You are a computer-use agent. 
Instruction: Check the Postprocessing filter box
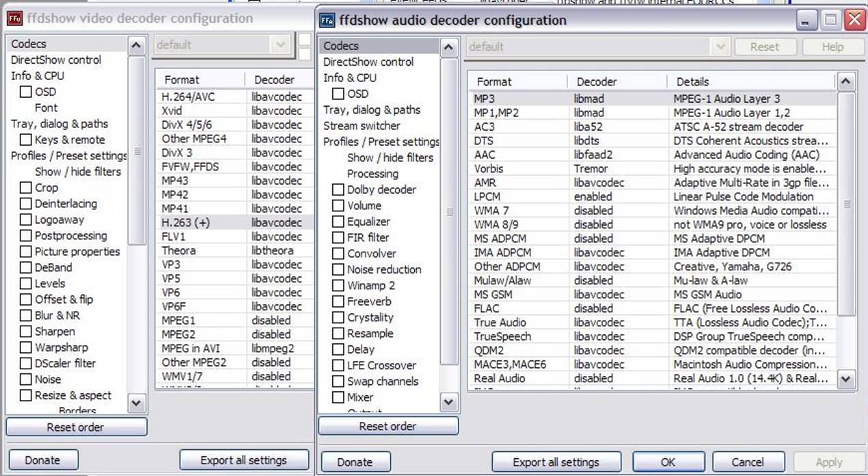pos(25,236)
